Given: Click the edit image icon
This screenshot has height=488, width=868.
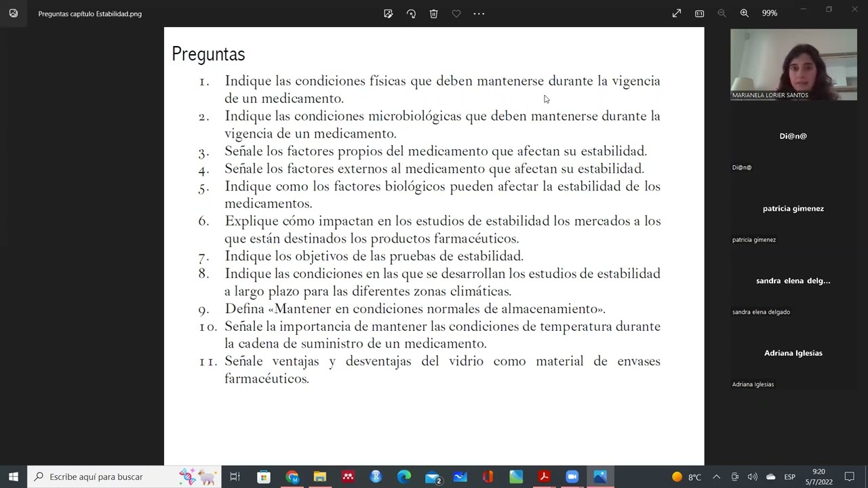Looking at the screenshot, I should pyautogui.click(x=388, y=14).
